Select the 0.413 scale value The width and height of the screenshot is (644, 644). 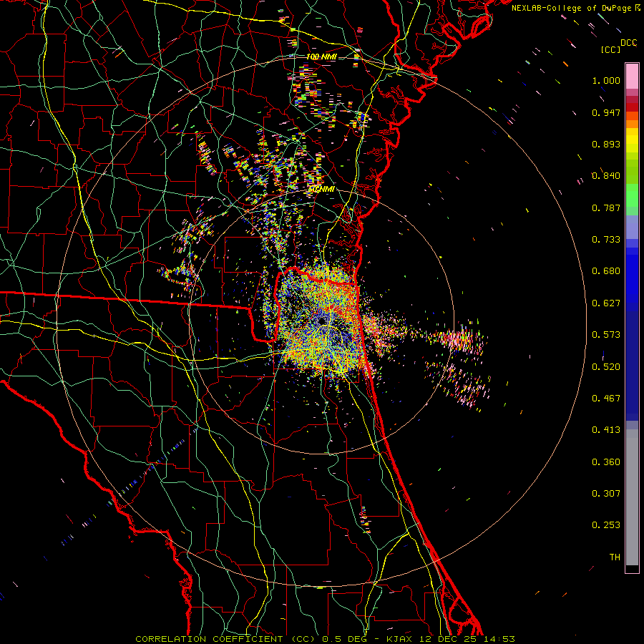(x=606, y=430)
